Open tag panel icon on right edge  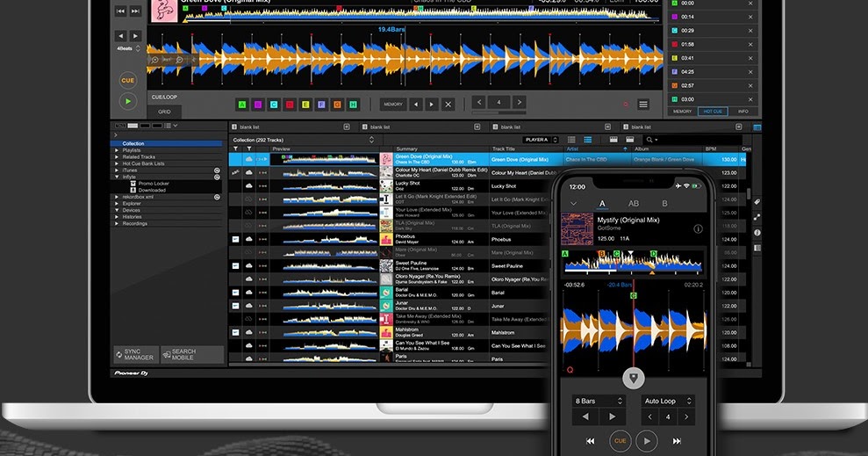[x=757, y=203]
